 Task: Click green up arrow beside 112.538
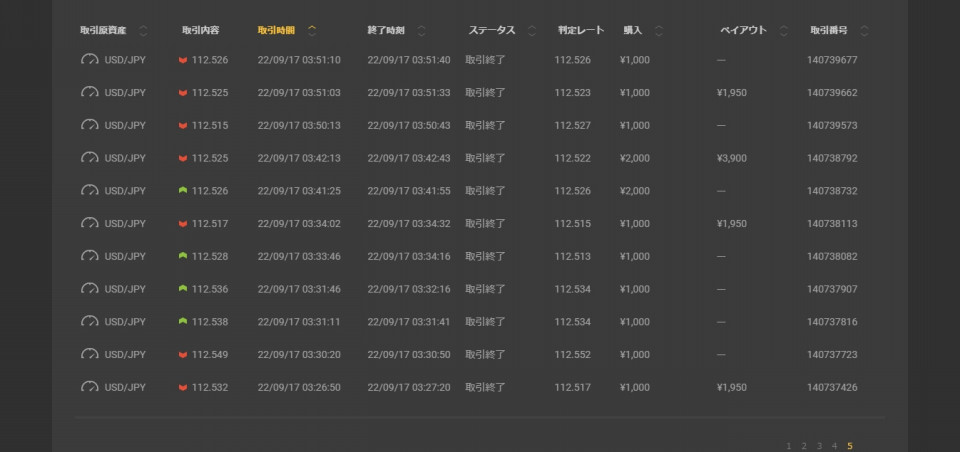pyautogui.click(x=182, y=321)
